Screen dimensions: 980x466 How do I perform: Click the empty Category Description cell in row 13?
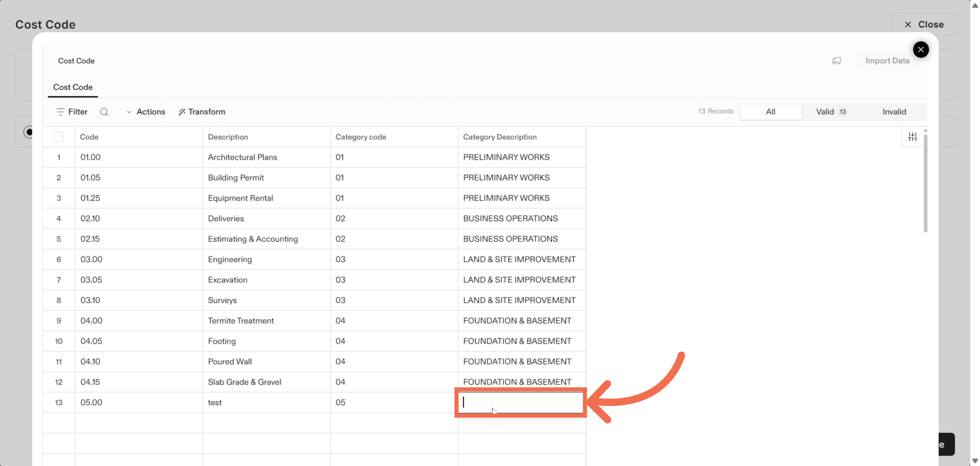(x=521, y=402)
